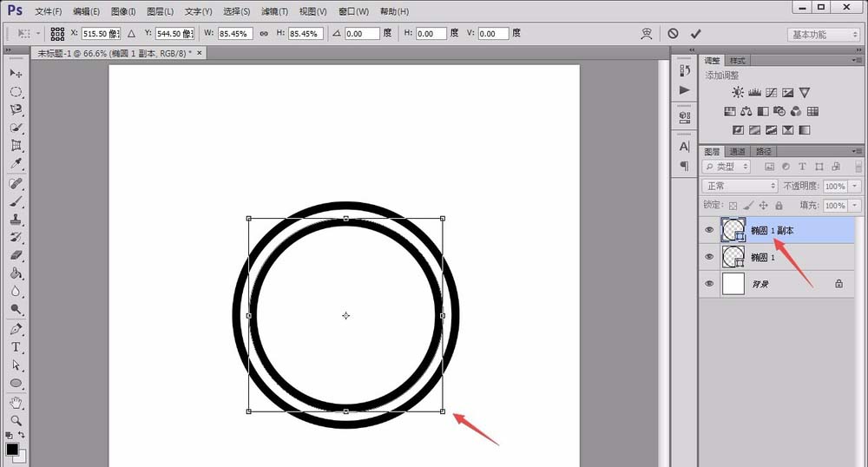
Task: Add a Color Balance adjustment
Action: click(746, 111)
